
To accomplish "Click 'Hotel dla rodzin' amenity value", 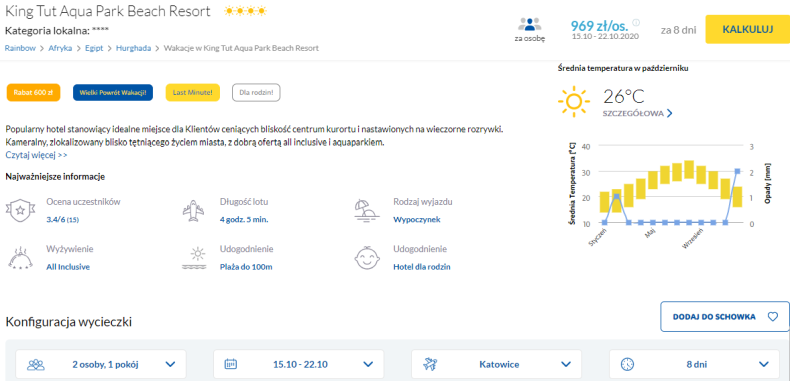I will tap(422, 267).
